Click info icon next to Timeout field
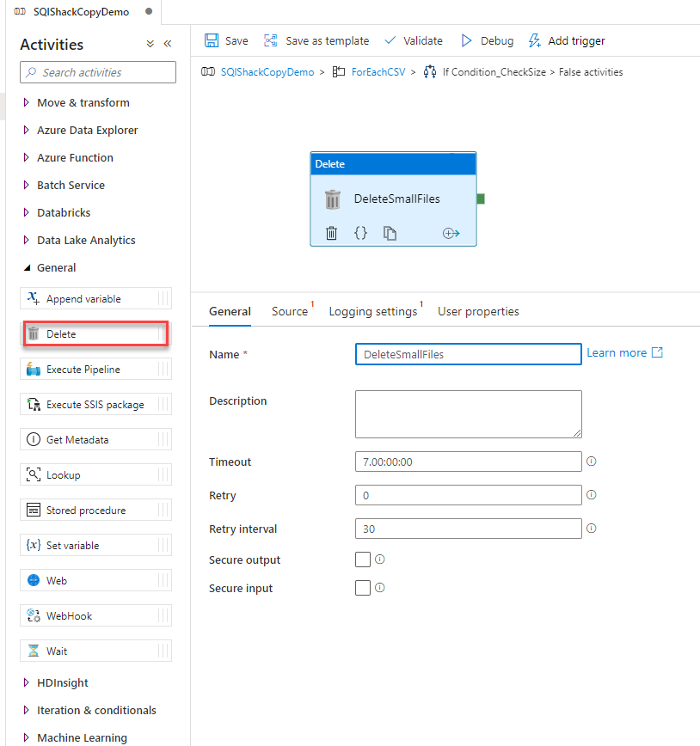The image size is (700, 746). 591,462
